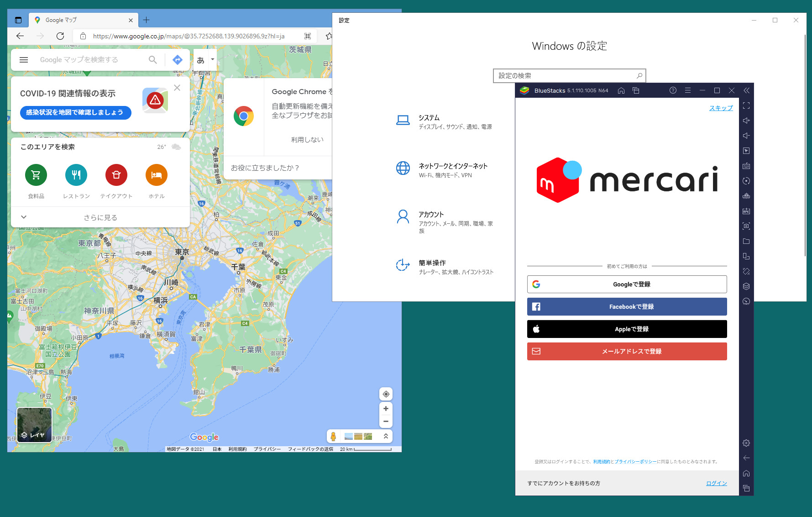Take a BlueStacks screenshot

(x=746, y=226)
